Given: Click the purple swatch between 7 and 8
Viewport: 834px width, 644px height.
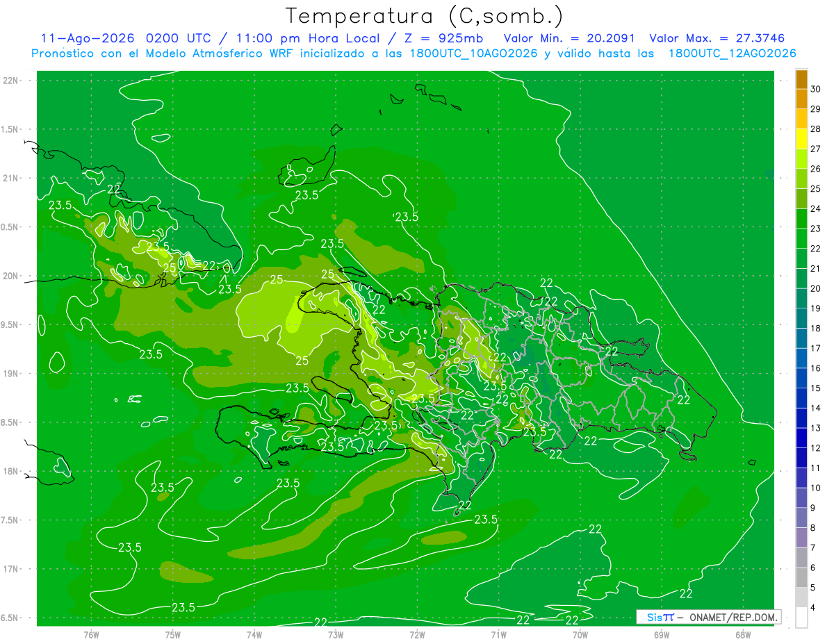Looking at the screenshot, I should tap(801, 538).
